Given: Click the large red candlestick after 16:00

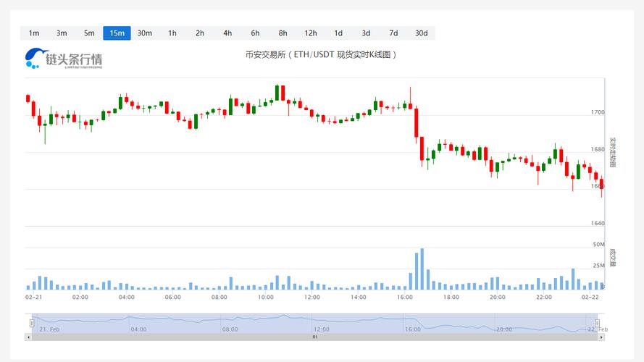Looking at the screenshot, I should [416, 122].
